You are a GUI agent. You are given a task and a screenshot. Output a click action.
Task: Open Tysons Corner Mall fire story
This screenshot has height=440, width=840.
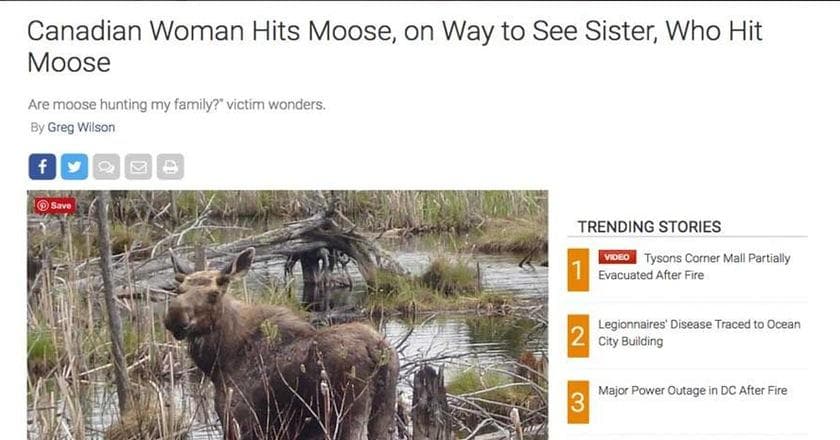coord(694,266)
